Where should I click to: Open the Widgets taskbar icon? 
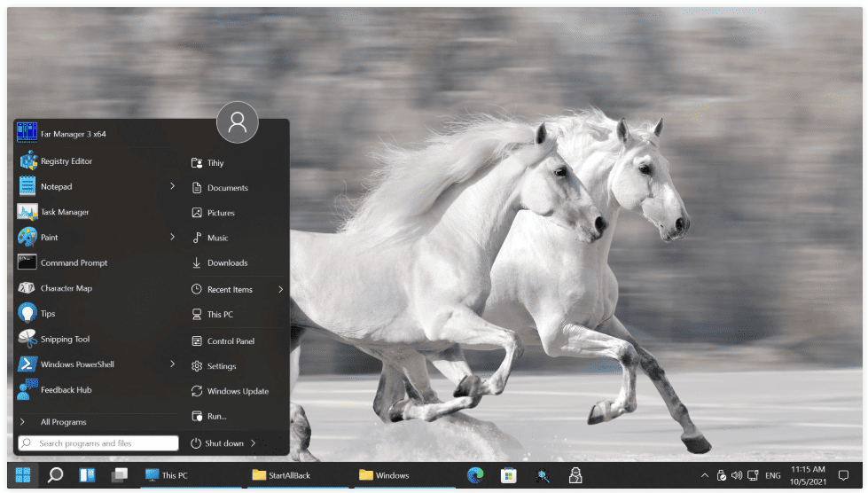87,475
